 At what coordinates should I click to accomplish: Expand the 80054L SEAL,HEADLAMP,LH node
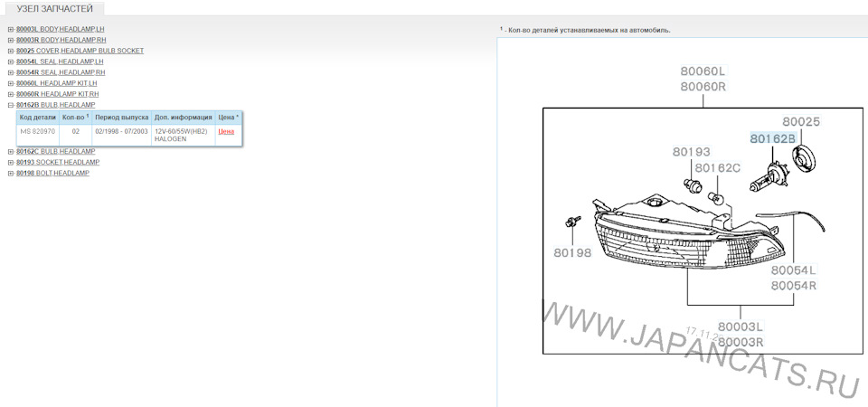[x=11, y=62]
